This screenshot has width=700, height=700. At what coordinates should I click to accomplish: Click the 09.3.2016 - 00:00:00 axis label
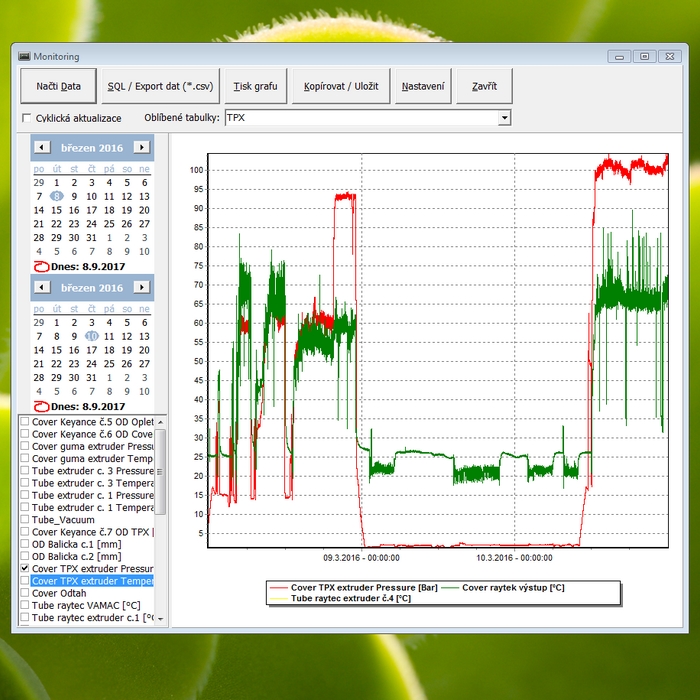(x=361, y=558)
